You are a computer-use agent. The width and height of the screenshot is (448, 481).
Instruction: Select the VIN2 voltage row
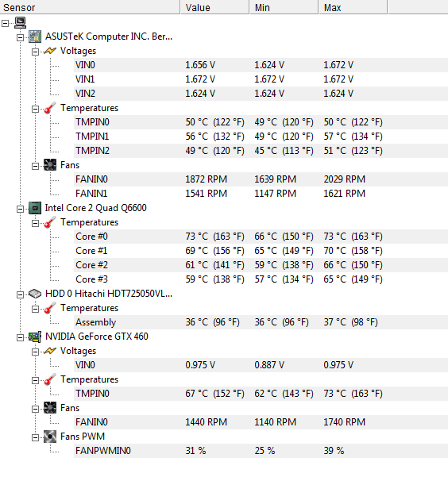coord(261,94)
